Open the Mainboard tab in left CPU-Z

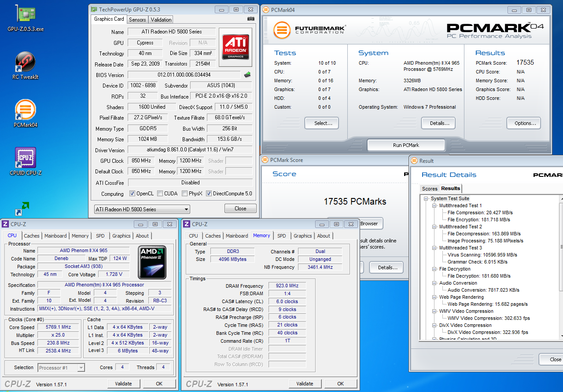pyautogui.click(x=55, y=236)
